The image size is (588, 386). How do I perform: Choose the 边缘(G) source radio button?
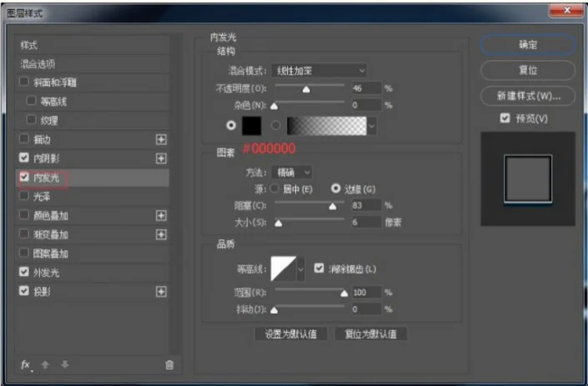point(335,188)
